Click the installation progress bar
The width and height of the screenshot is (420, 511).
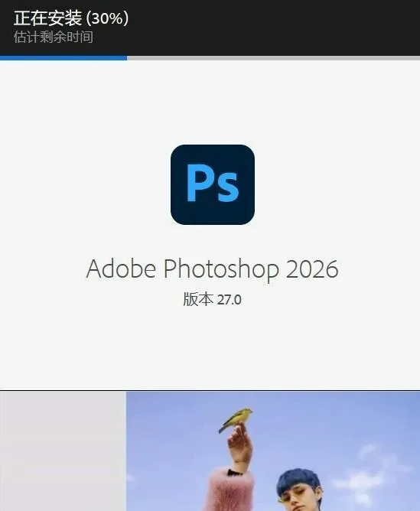[210, 58]
